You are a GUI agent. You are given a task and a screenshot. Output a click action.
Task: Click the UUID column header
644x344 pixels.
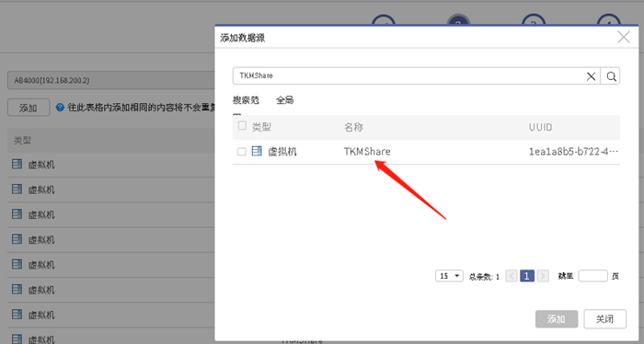pyautogui.click(x=541, y=127)
